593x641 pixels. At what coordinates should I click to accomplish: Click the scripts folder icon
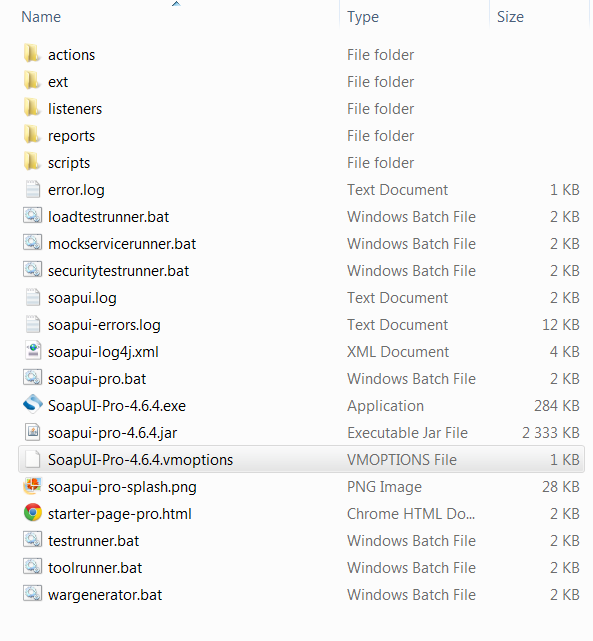[31, 162]
